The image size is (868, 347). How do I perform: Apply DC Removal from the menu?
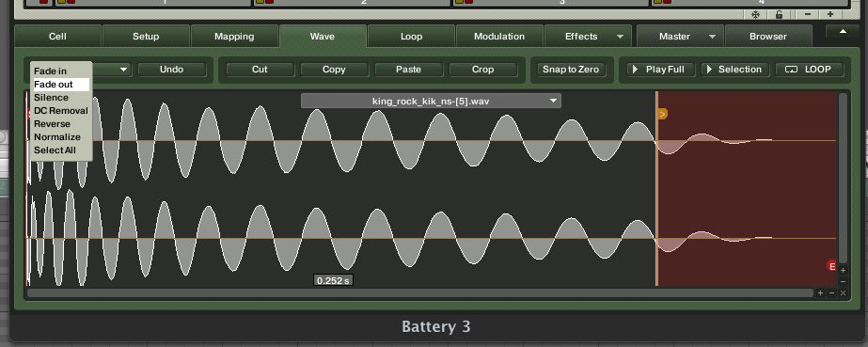click(x=61, y=111)
